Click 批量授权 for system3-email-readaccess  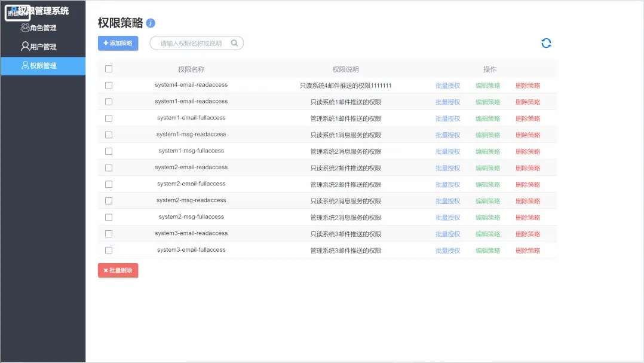click(x=447, y=233)
